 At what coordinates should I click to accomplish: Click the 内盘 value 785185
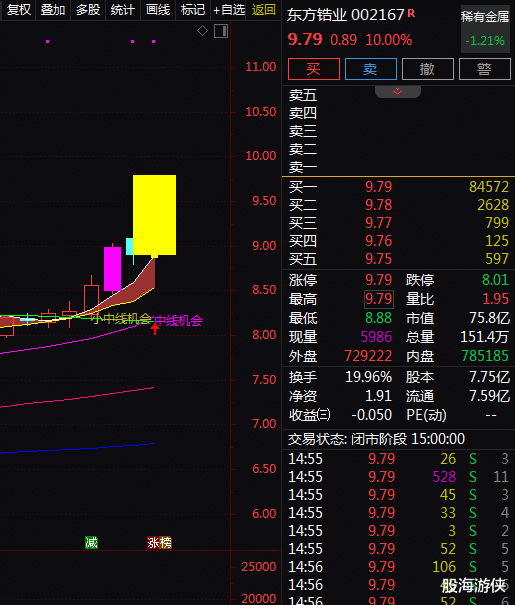(485, 356)
